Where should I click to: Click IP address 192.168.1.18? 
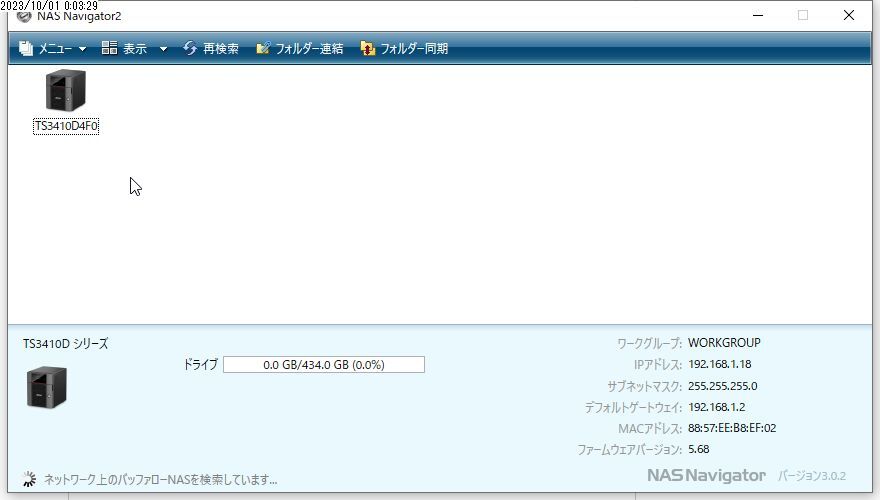pyautogui.click(x=719, y=364)
